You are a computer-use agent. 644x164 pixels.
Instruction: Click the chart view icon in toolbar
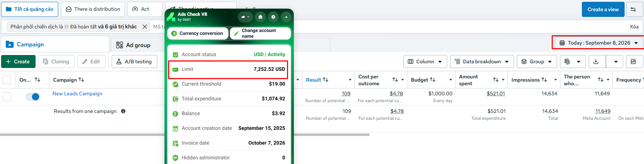(634, 61)
